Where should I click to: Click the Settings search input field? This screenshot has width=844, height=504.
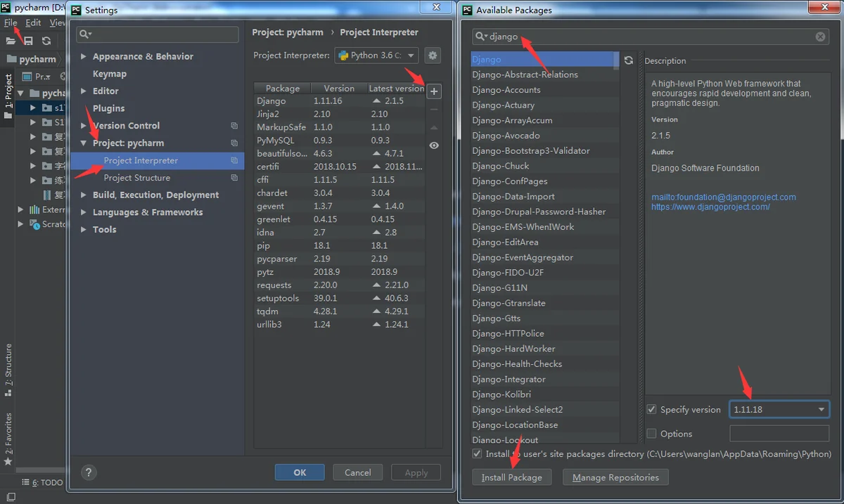[158, 34]
